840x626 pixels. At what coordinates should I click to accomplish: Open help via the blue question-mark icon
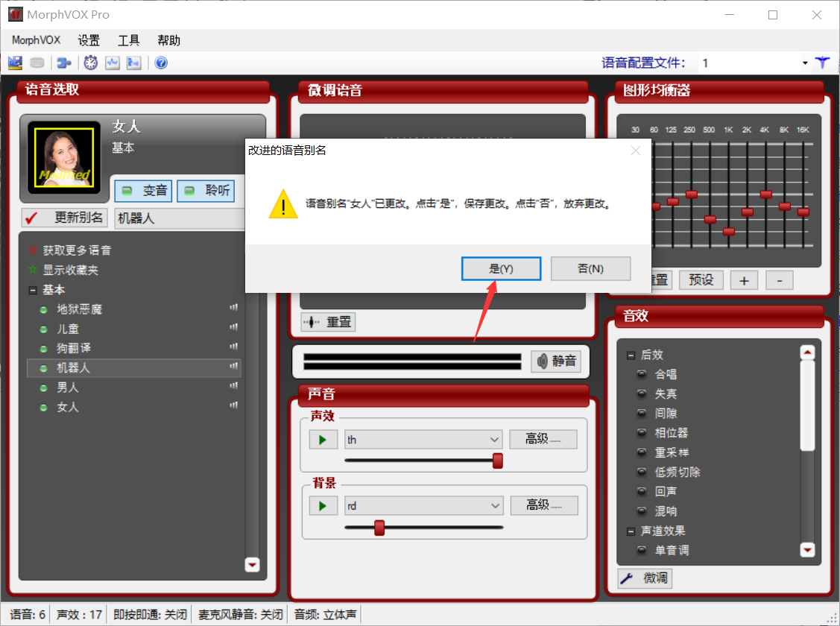pos(161,63)
